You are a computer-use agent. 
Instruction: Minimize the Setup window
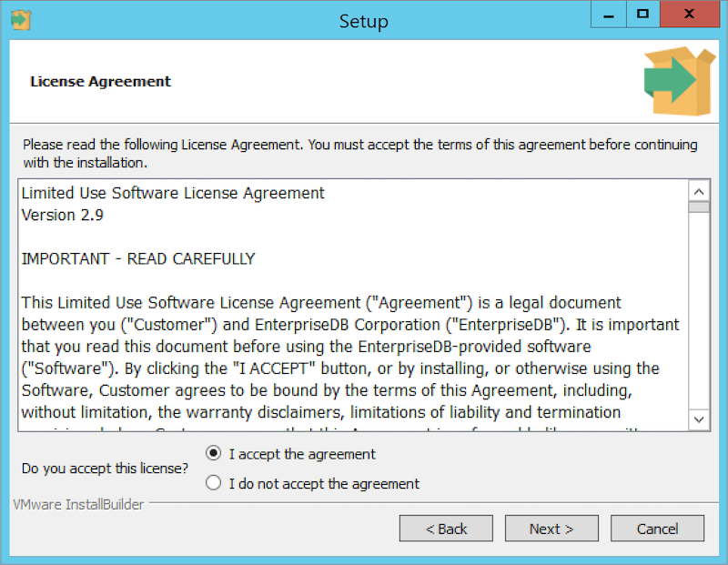point(609,15)
